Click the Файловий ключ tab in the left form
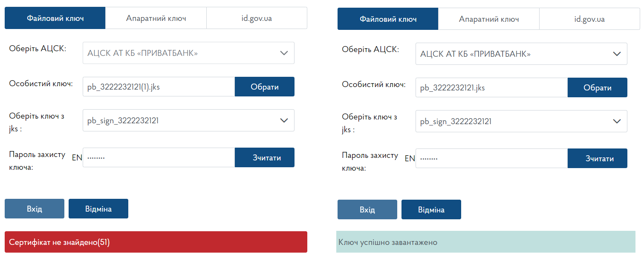The width and height of the screenshot is (644, 253). (55, 18)
